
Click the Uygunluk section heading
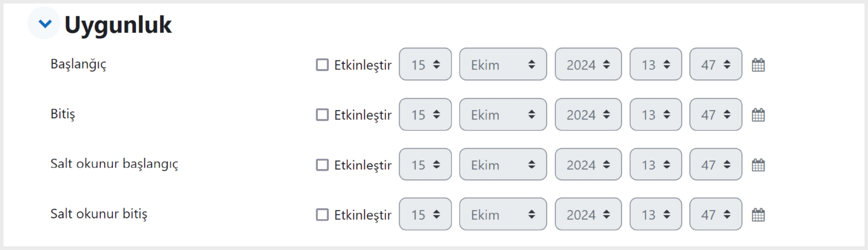(118, 24)
